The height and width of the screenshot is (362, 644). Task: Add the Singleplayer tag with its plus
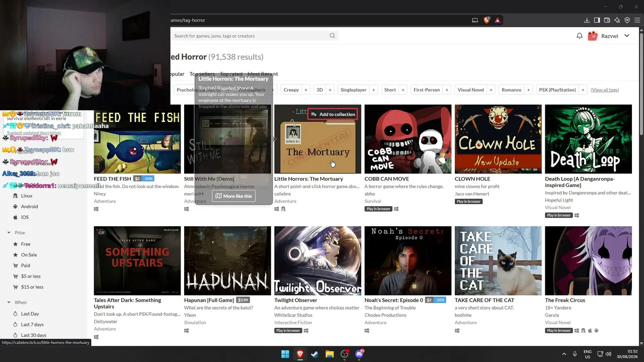pyautogui.click(x=373, y=90)
